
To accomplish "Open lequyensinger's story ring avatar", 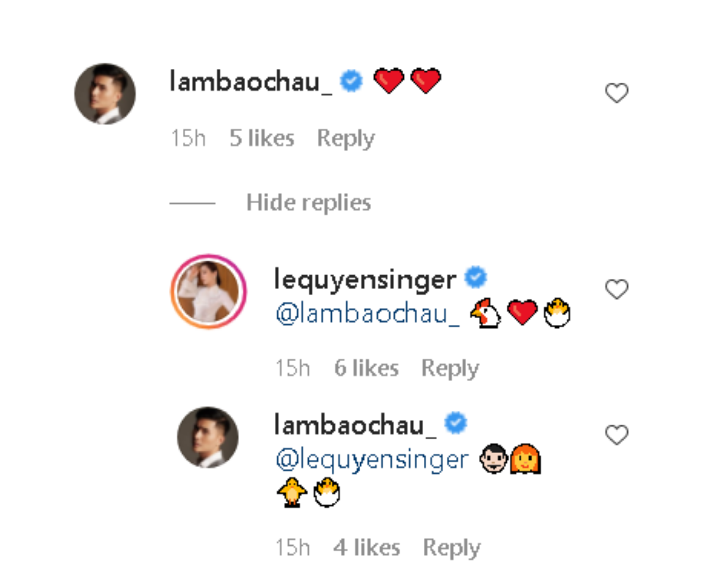I will tap(208, 291).
